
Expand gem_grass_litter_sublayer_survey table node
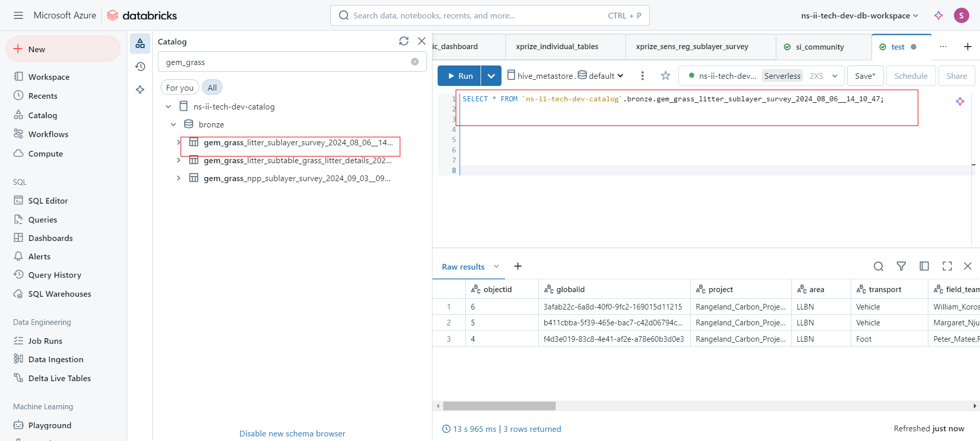tap(178, 142)
